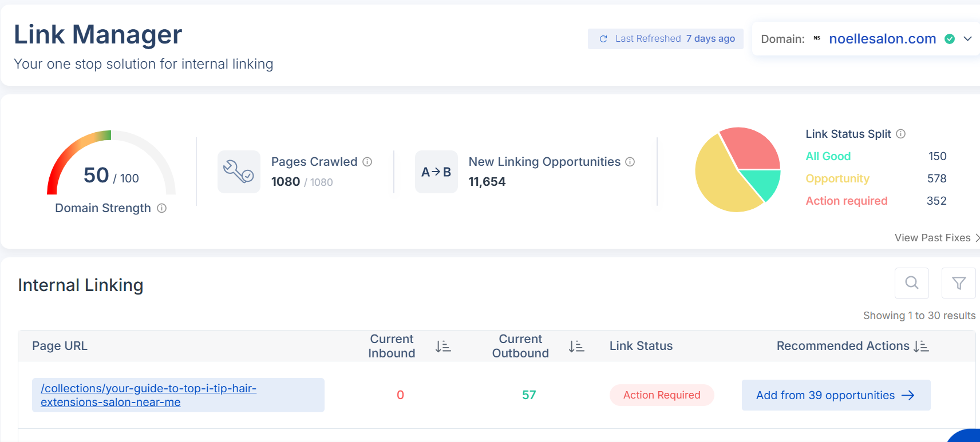The width and height of the screenshot is (980, 442).
Task: Click the Pages Crawled wrench icon
Action: (x=239, y=172)
